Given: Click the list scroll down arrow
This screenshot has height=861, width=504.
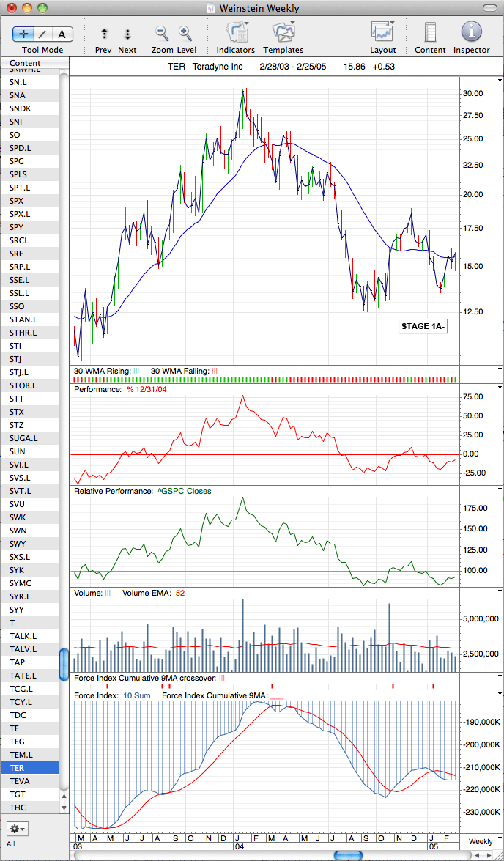Looking at the screenshot, I should tap(64, 808).
